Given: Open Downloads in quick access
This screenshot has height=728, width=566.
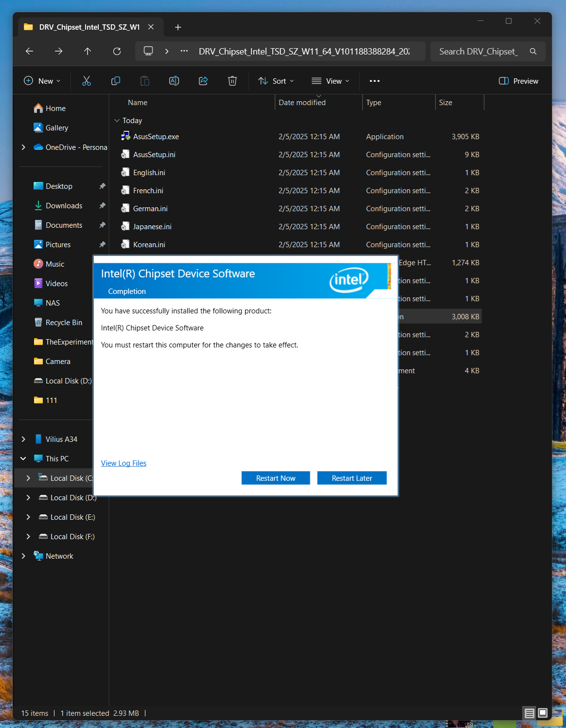Looking at the screenshot, I should (x=64, y=206).
